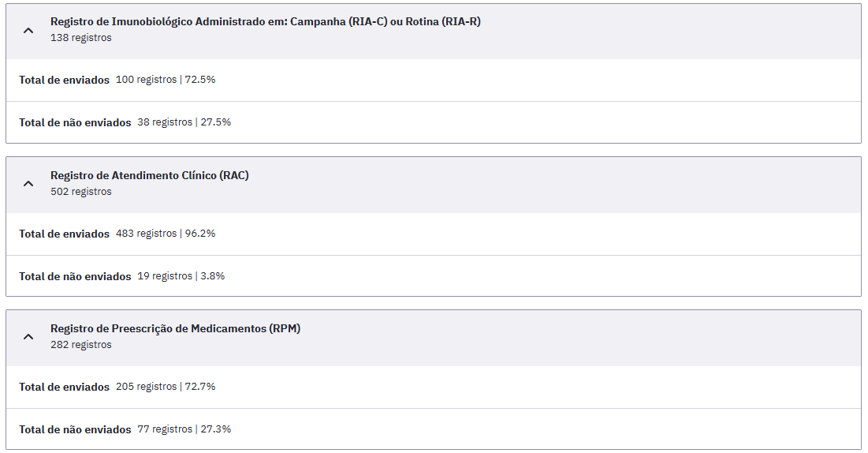The image size is (868, 453).
Task: Click the 282 registros subtitle
Action: [x=81, y=344]
